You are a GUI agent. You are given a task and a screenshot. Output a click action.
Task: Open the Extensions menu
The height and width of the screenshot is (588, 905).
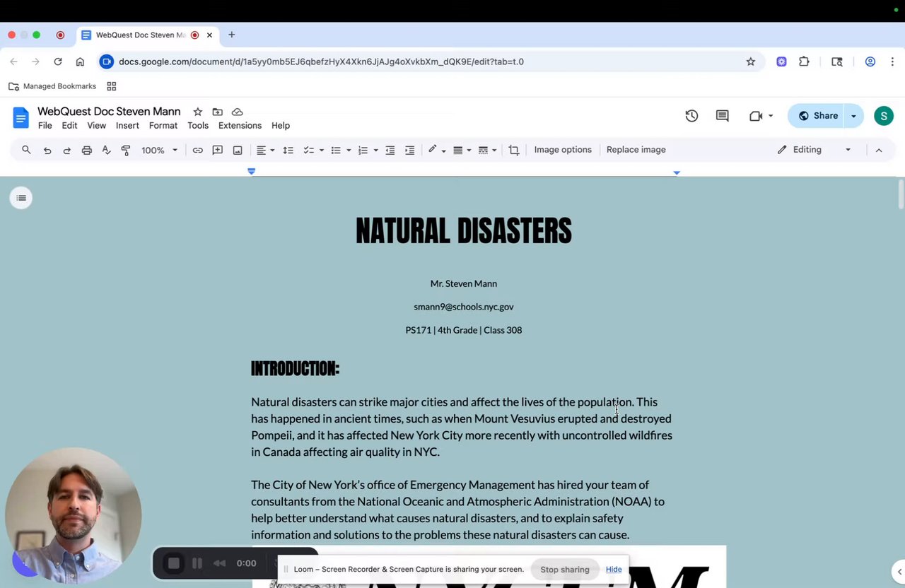(x=240, y=125)
